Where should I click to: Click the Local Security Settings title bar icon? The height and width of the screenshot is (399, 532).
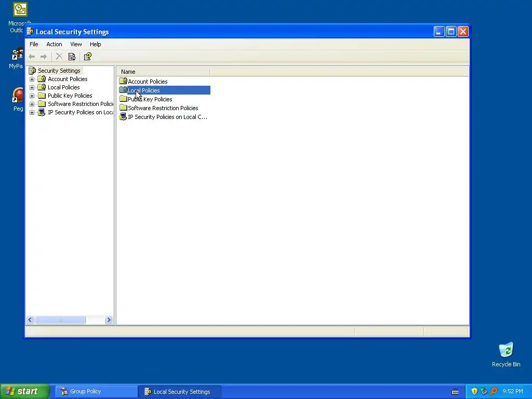click(x=30, y=32)
